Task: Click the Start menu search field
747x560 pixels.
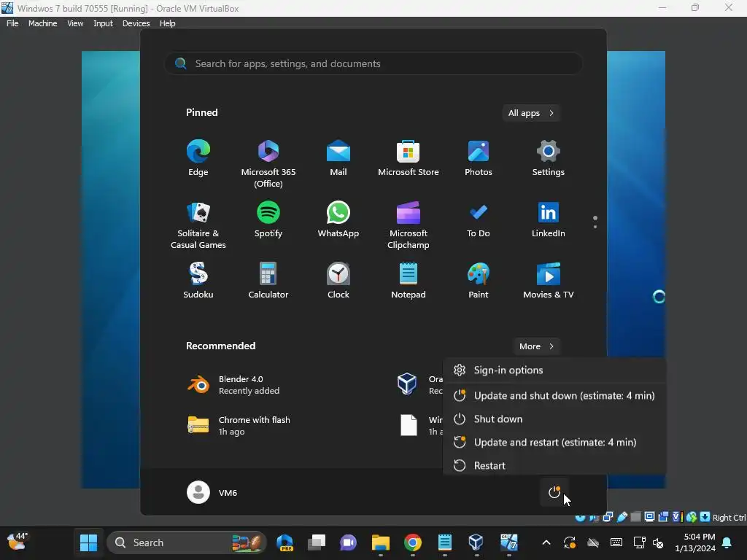Action: point(373,63)
